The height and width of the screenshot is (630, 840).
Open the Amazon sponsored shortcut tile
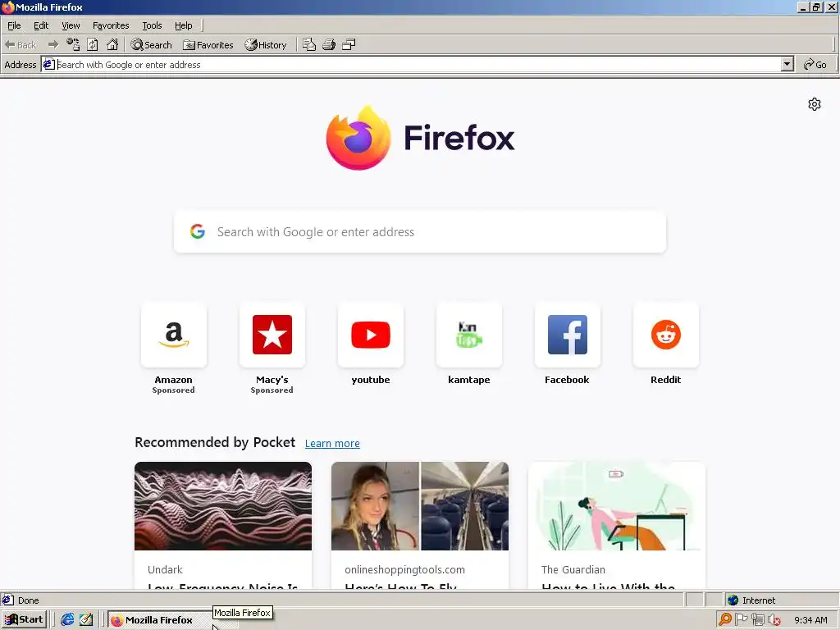(174, 335)
